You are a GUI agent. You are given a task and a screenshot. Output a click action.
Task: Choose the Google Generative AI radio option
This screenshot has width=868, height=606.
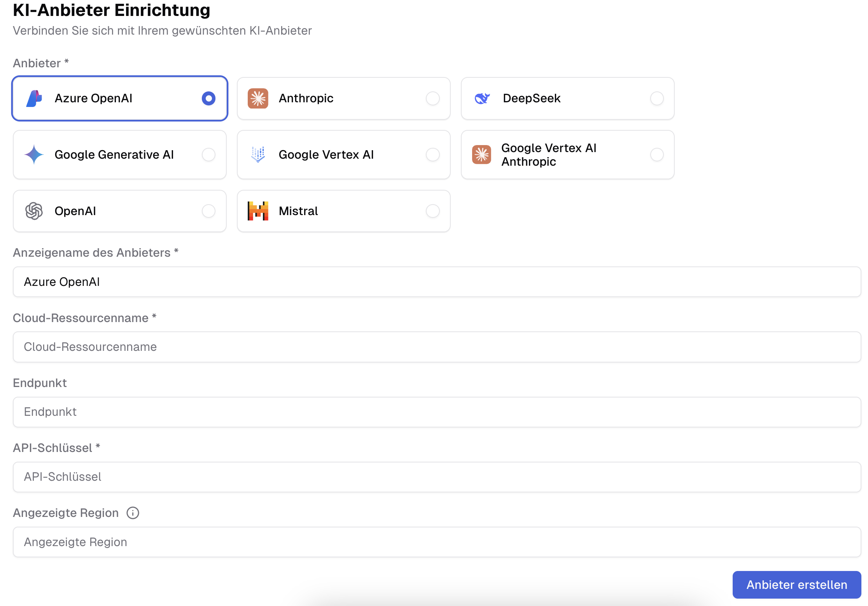208,154
